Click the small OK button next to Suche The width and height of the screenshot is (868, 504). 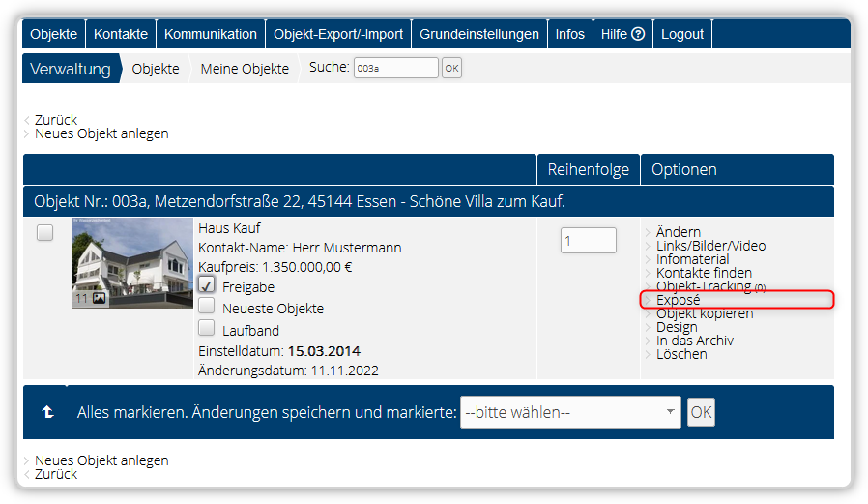pos(451,68)
